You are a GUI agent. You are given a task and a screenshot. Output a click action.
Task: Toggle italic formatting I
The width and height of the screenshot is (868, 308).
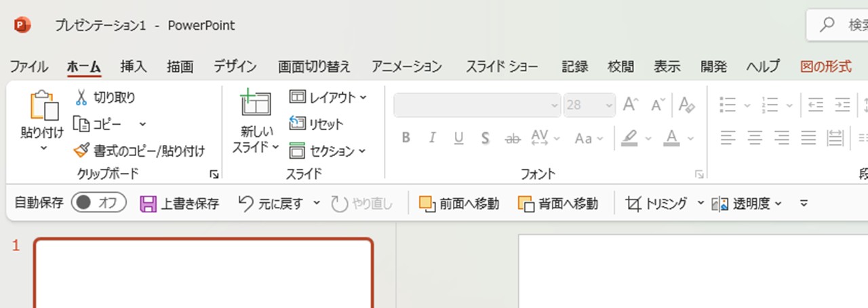coord(432,138)
